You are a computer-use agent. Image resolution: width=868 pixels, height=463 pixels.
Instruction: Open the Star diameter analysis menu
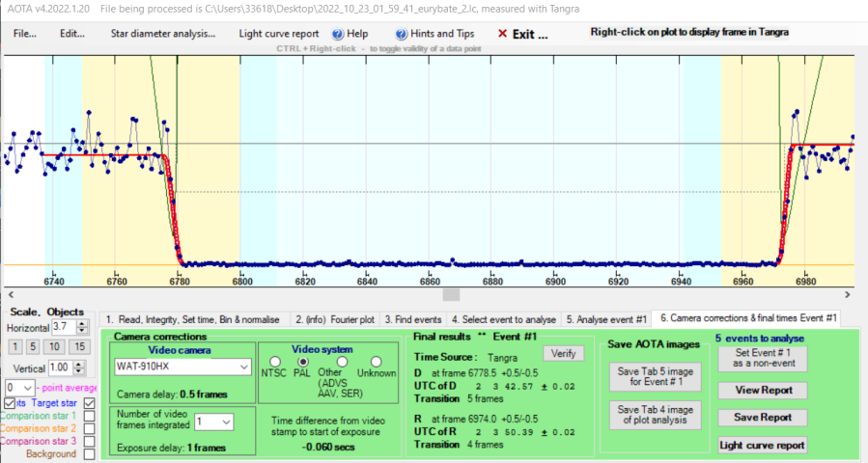[163, 33]
